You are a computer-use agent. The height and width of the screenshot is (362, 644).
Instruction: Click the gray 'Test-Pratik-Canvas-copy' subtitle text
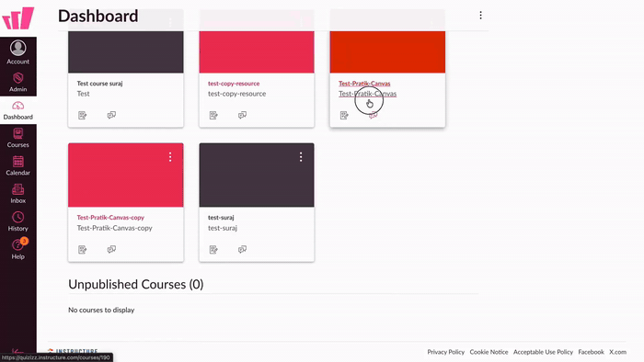click(x=115, y=228)
